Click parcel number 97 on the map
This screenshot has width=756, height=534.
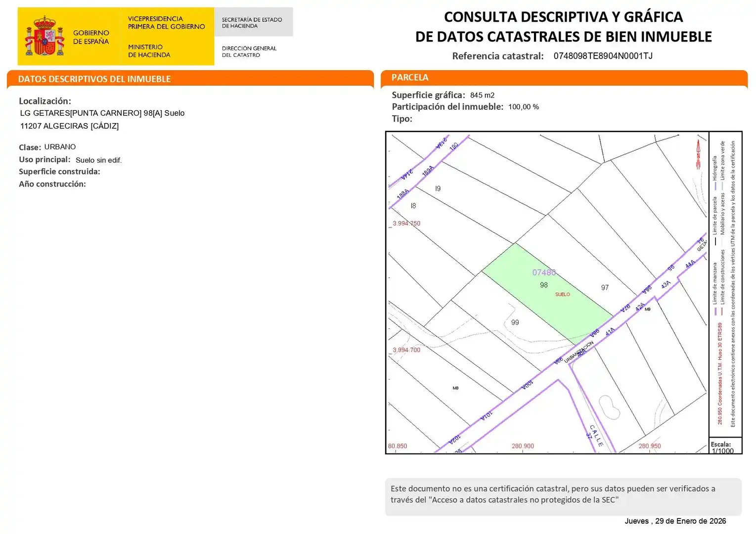pos(605,287)
